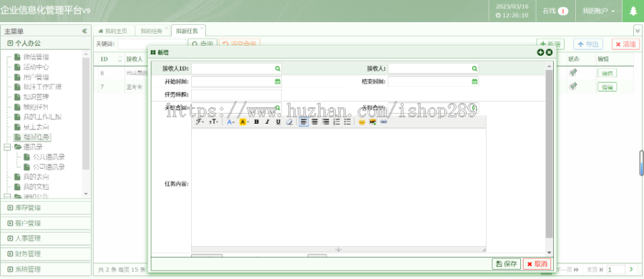
Task: Open 我的账户 dropdown menu
Action: click(599, 11)
